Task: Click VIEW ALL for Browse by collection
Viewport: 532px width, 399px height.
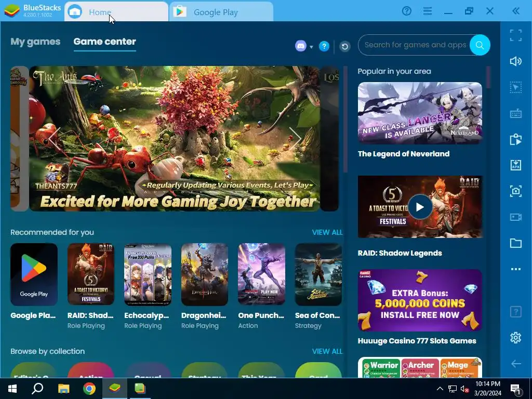Action: (x=327, y=352)
